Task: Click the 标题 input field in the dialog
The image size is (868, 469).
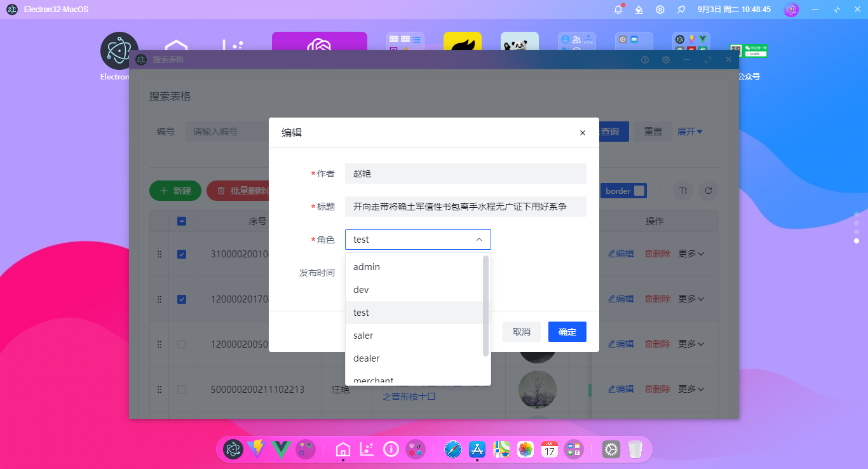Action: pos(465,206)
